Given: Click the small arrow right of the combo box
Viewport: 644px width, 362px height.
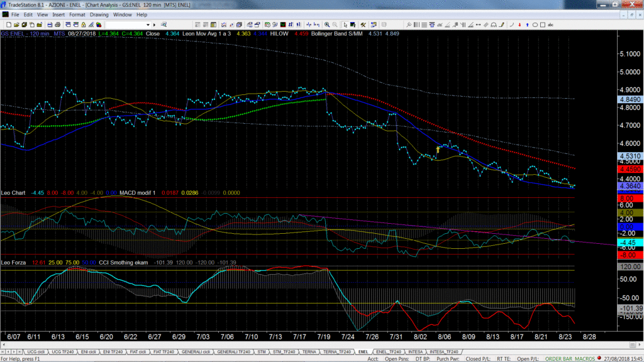Looking at the screenshot, I should (155, 25).
